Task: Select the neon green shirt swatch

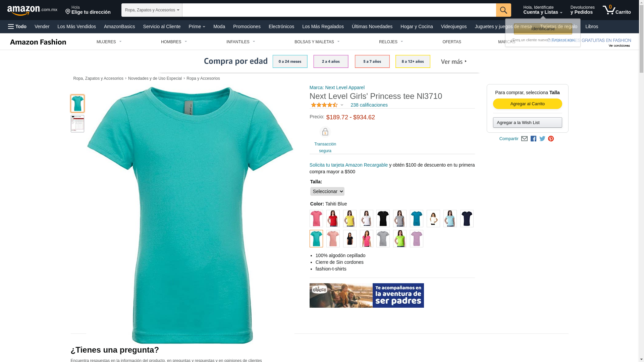Action: 399,239
